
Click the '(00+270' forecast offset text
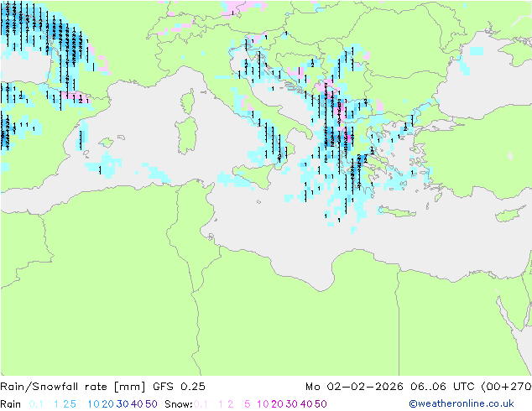point(506,387)
